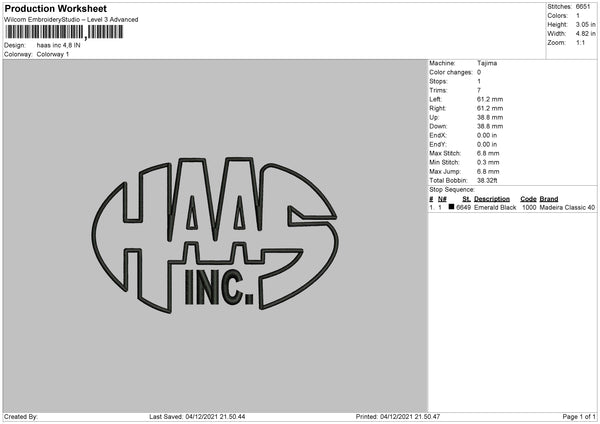
Task: Click the black thread color swatch
Action: (451, 207)
